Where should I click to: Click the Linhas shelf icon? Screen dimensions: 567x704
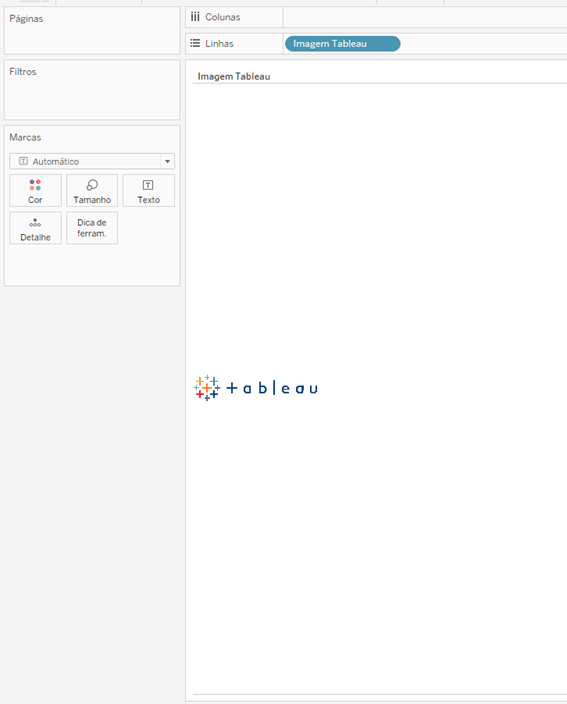tap(195, 44)
